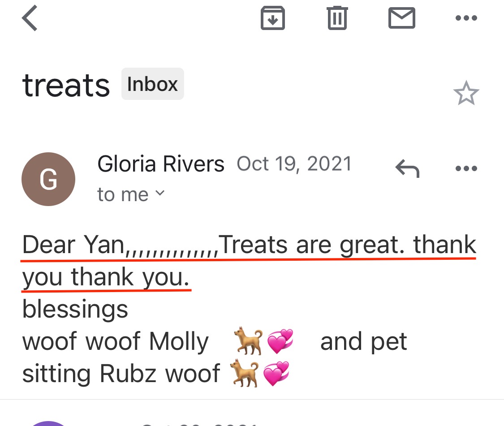
Task: Click sender name Gloria Rivers
Action: point(161,164)
